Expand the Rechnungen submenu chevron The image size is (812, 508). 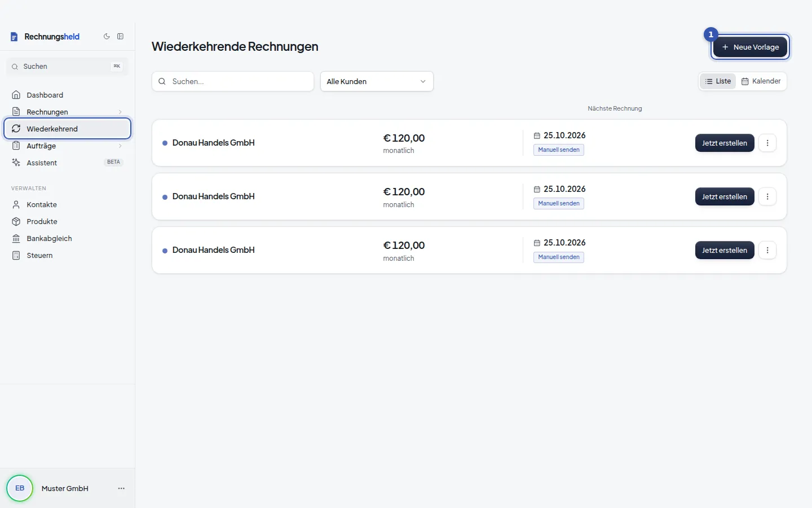(x=120, y=112)
